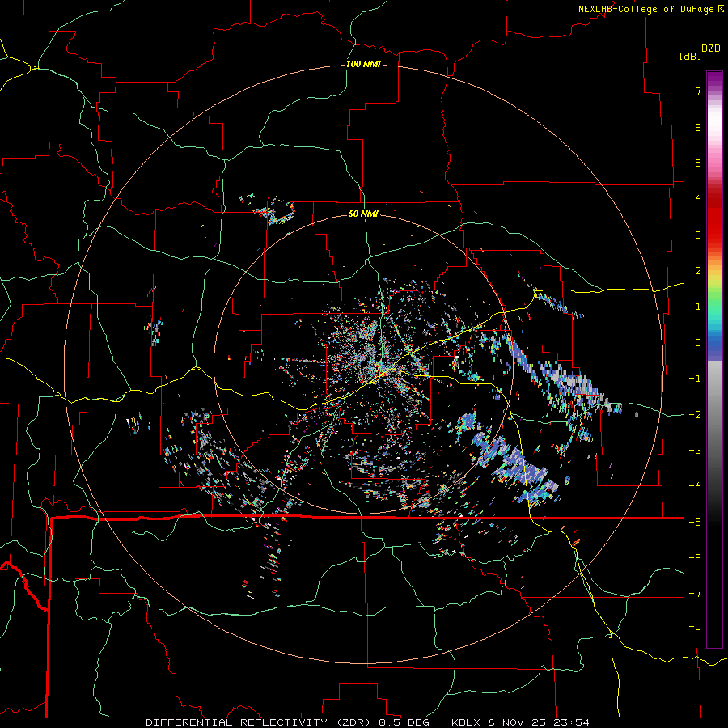Click the -2 value on color scale
This screenshot has height=728, width=728.
(x=695, y=415)
